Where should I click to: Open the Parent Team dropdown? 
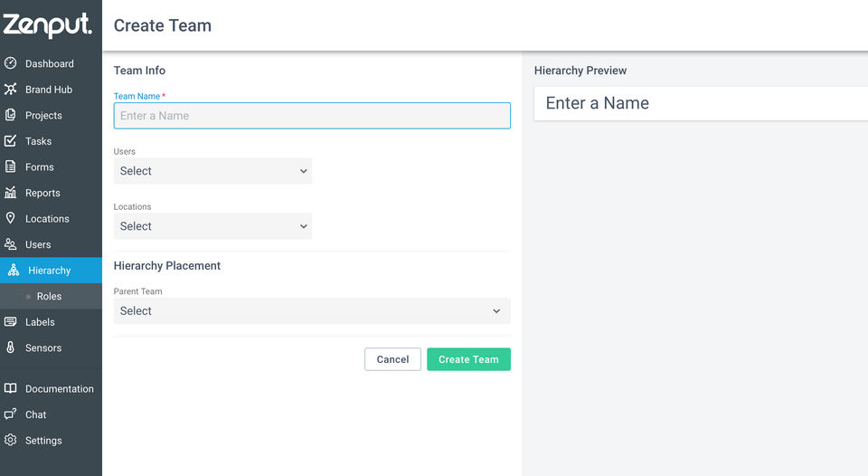(312, 311)
